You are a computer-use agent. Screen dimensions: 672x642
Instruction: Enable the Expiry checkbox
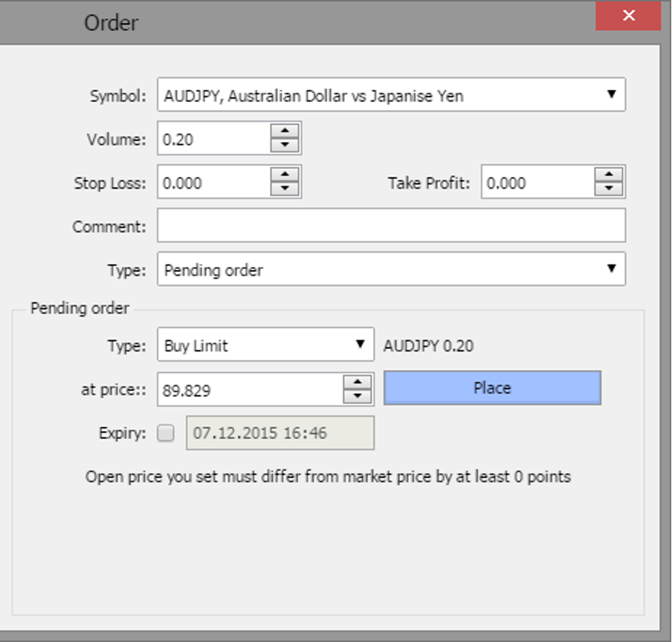(167, 433)
